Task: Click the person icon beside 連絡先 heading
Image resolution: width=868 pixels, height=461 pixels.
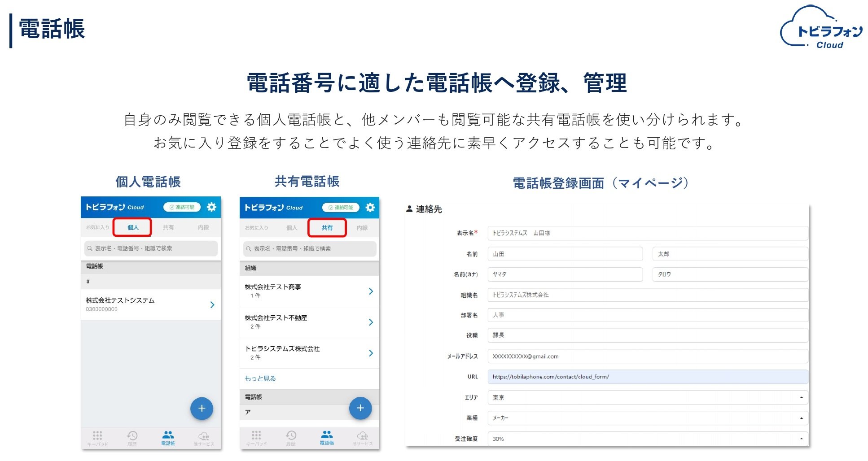Action: [409, 209]
